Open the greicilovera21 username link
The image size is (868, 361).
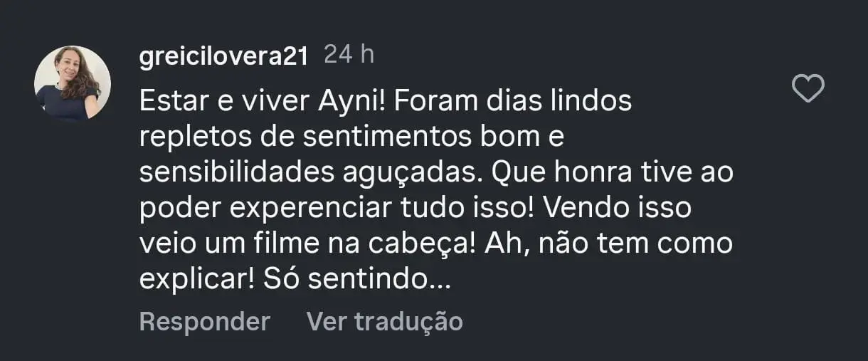click(224, 56)
